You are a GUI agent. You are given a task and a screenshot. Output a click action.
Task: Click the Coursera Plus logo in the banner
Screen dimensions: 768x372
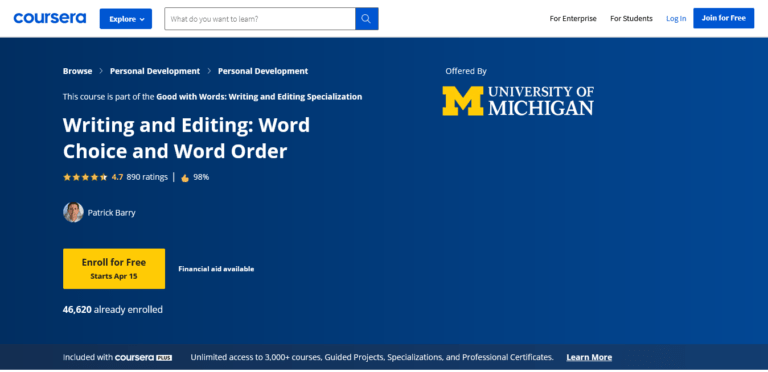point(143,357)
